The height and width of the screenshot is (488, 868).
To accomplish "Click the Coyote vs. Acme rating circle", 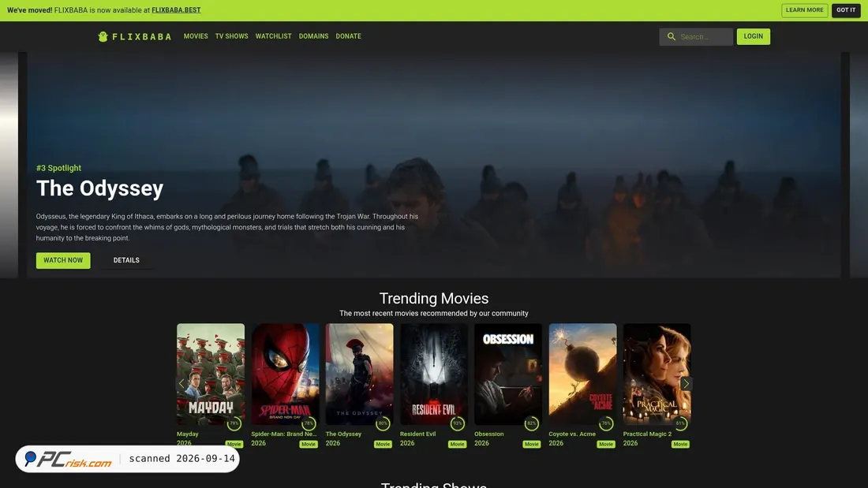I will (x=605, y=424).
